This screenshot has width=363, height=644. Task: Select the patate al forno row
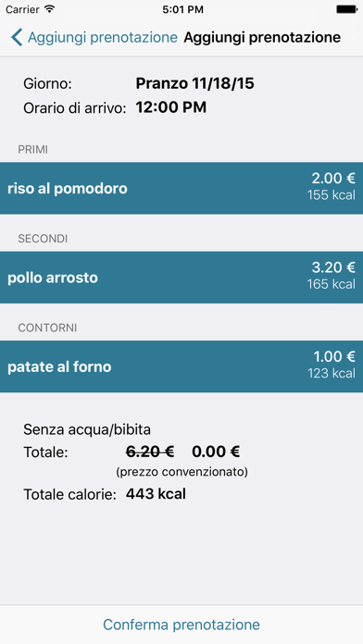click(181, 366)
